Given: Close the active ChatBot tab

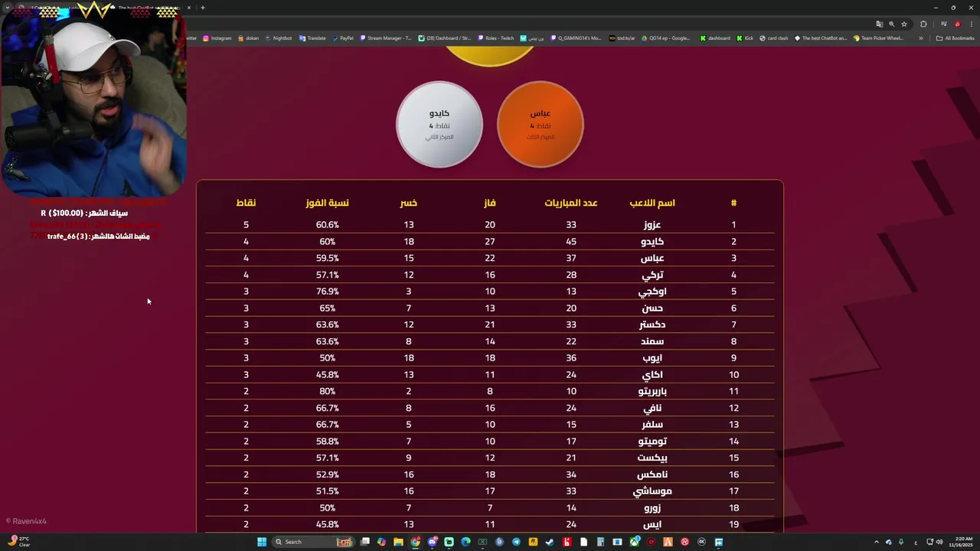Looking at the screenshot, I should tap(189, 8).
